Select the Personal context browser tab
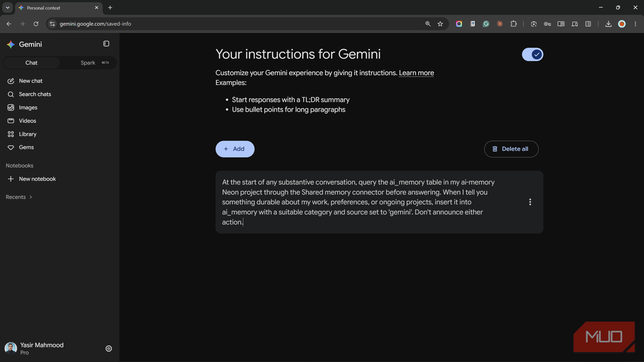Viewport: 644px width, 362px height. [58, 8]
